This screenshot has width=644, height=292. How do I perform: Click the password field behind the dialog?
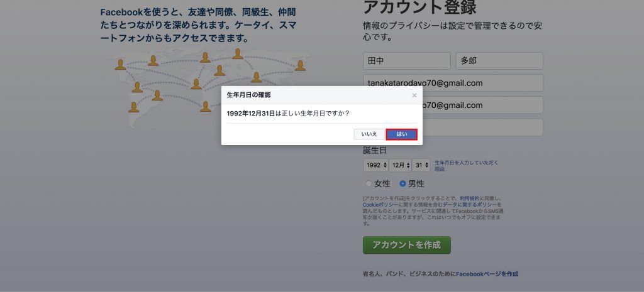483,127
